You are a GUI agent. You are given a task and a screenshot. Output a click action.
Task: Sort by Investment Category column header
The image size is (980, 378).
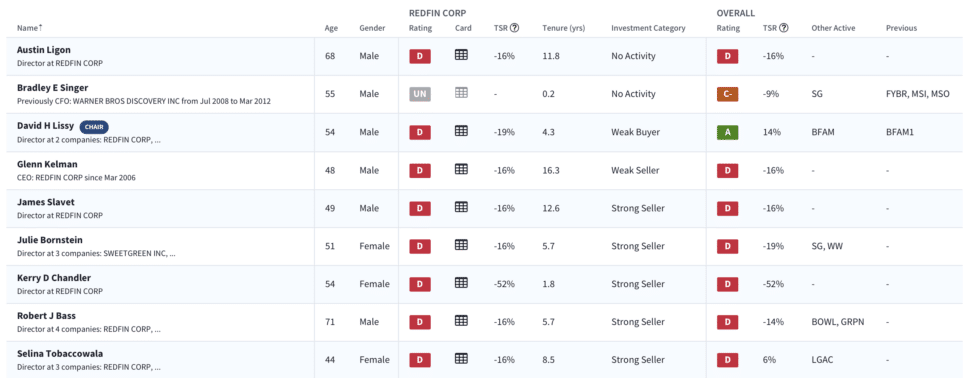pos(648,28)
